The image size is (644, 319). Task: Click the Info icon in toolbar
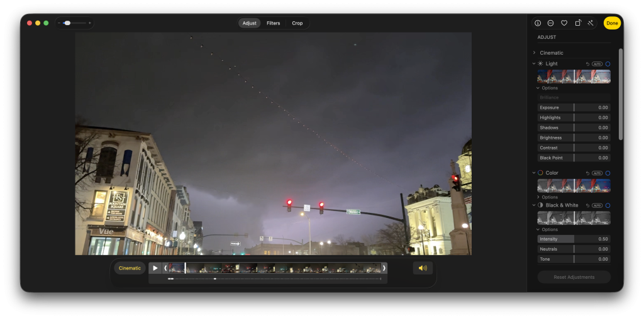tap(538, 23)
